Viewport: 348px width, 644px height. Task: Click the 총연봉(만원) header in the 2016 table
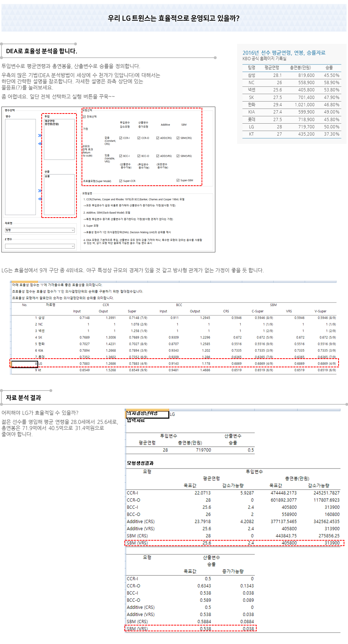tap(300, 68)
